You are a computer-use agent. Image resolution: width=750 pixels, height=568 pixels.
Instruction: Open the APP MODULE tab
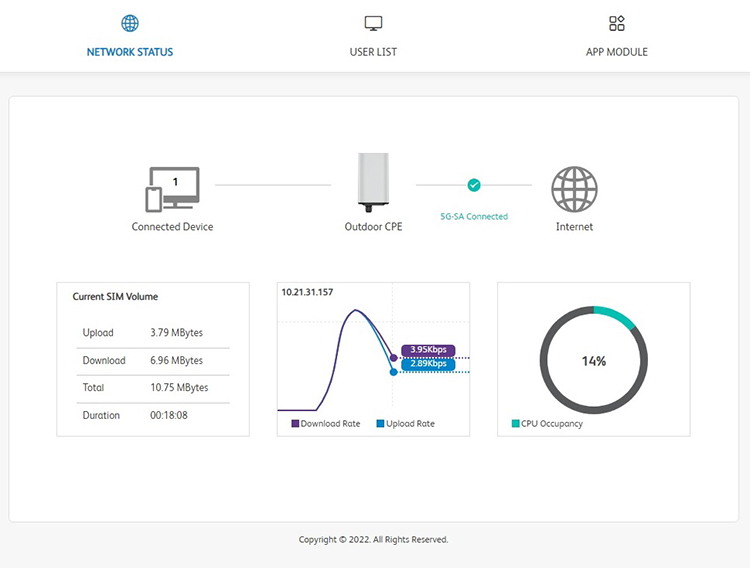click(x=616, y=52)
